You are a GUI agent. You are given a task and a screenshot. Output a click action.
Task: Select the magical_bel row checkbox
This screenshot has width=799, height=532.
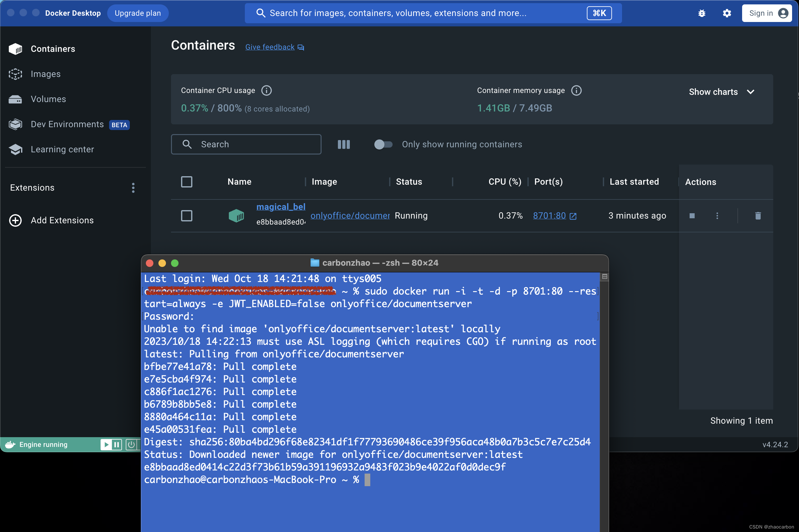tap(186, 216)
